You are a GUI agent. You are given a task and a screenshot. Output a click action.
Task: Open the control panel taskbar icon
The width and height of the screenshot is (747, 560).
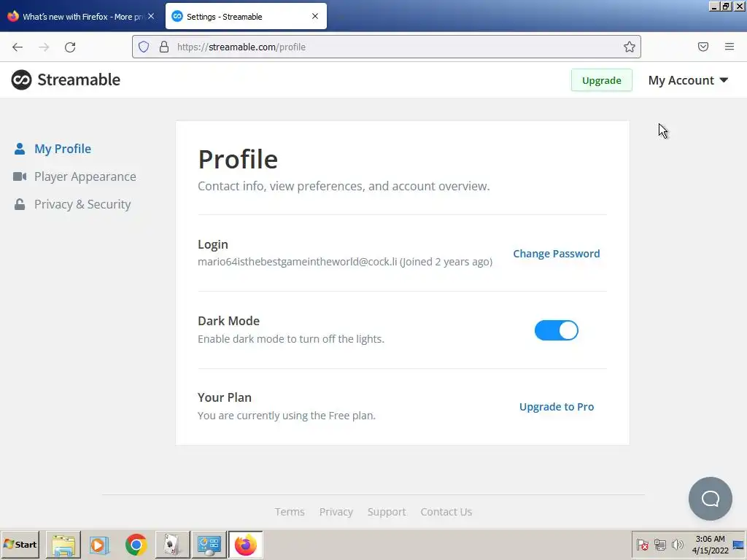click(209, 545)
